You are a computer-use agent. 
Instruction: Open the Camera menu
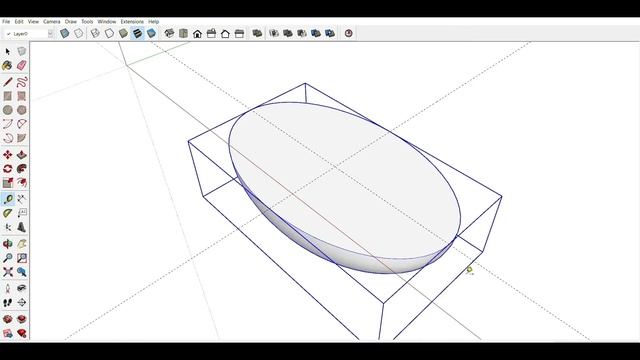tap(52, 22)
